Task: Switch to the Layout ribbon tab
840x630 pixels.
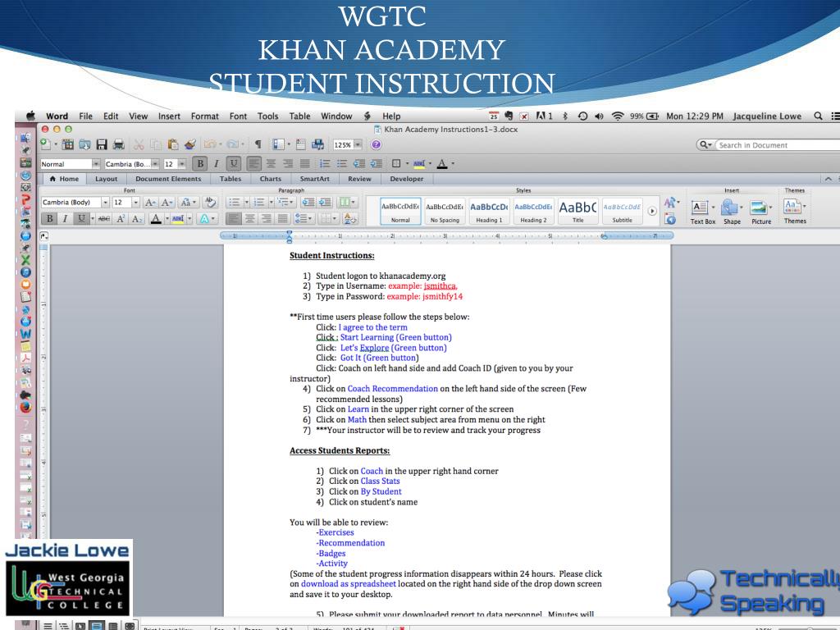Action: pos(106,179)
